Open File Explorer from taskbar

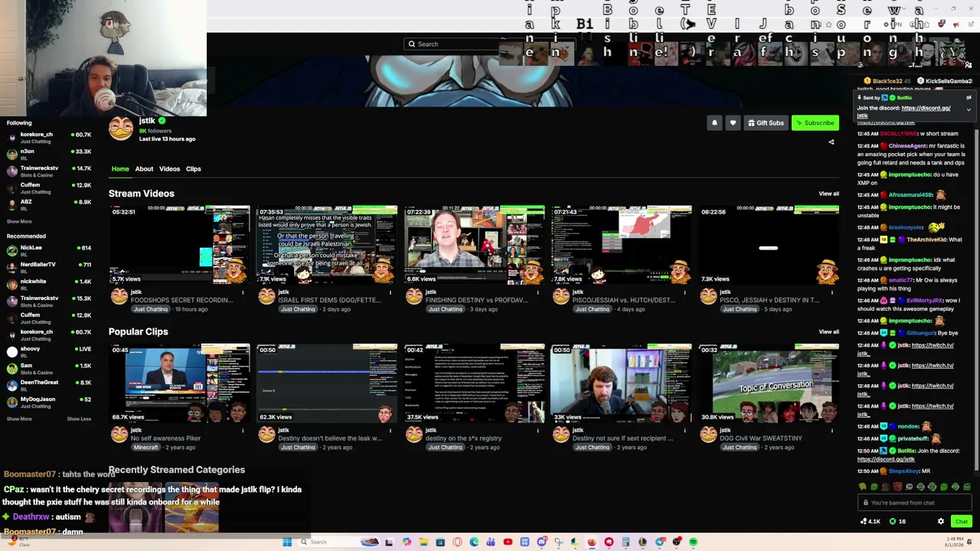click(x=423, y=542)
